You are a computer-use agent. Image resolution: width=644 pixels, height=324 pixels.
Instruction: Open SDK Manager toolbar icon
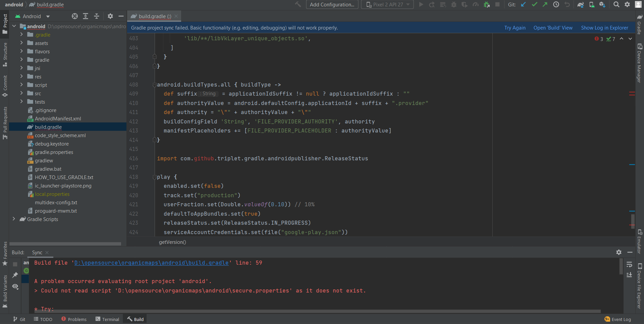tap(602, 4)
